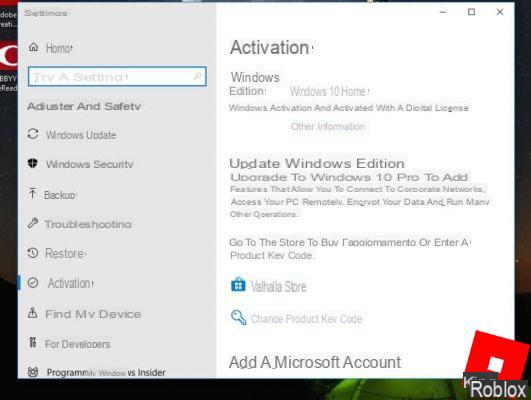The width and height of the screenshot is (531, 400).
Task: Open the Troubleshooting page
Action: 88,224
